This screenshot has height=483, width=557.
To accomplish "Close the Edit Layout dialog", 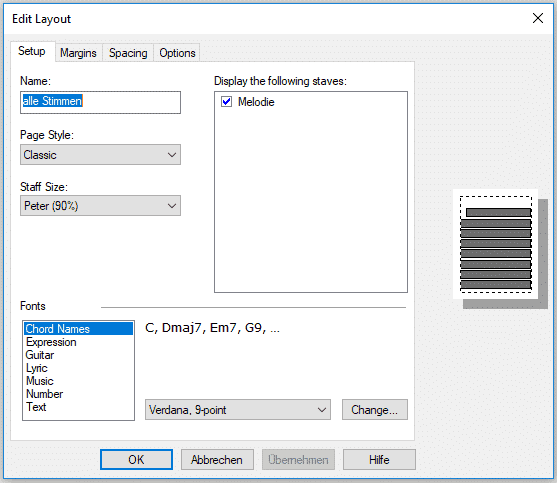I will [x=538, y=18].
